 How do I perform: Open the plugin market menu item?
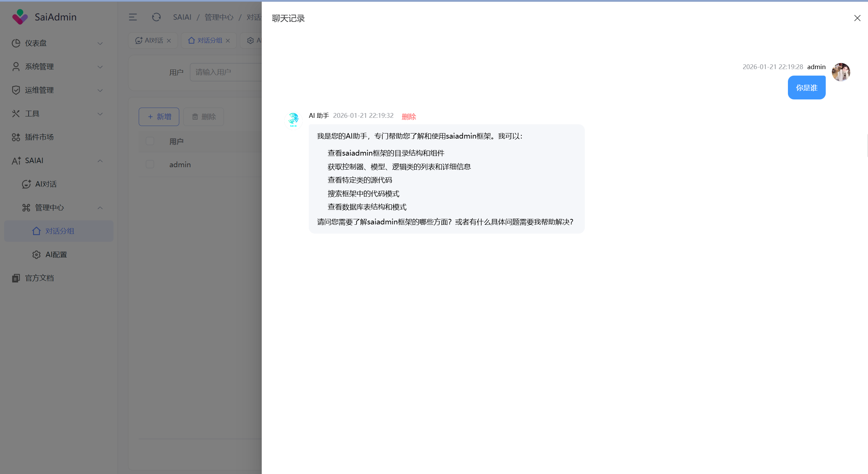pos(39,137)
